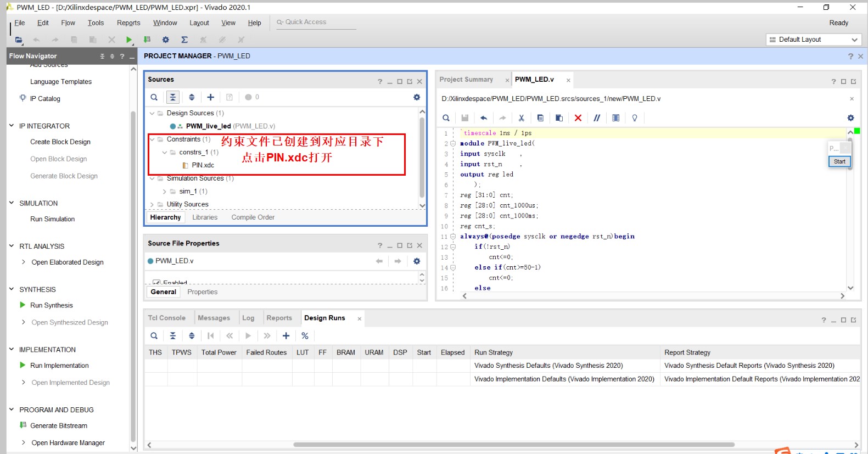
Task: Expand the sim_1 simulation set
Action: (x=164, y=192)
